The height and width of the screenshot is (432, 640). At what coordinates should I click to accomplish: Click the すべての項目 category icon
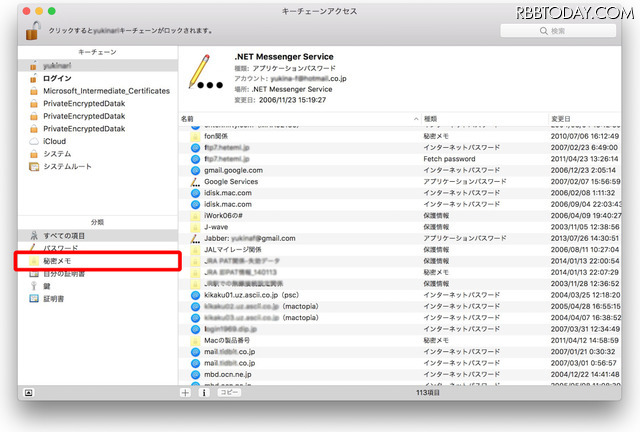34,236
